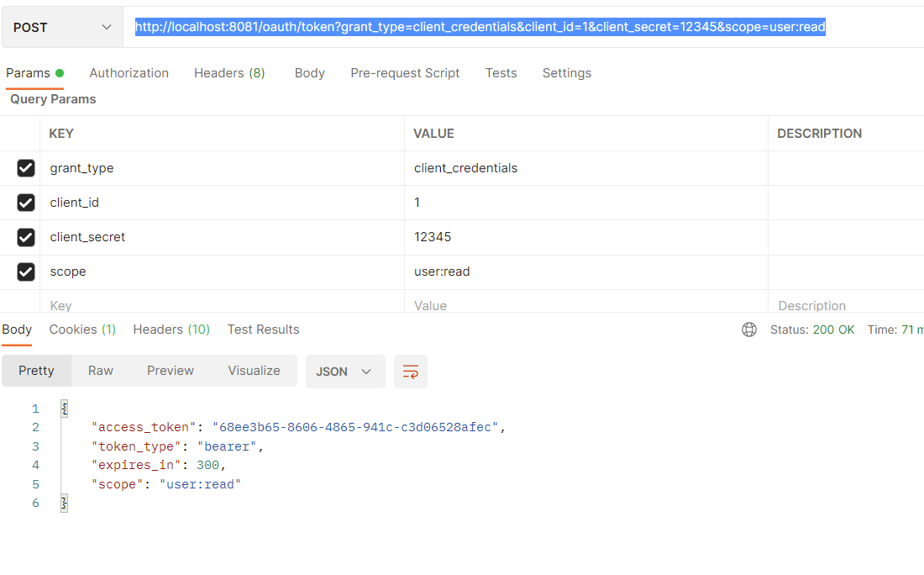View the response Headers (10) tab
Viewport: 924px width, 575px height.
point(171,330)
